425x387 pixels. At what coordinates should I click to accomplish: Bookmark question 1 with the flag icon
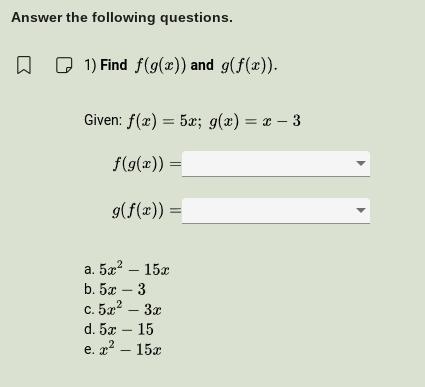[24, 65]
